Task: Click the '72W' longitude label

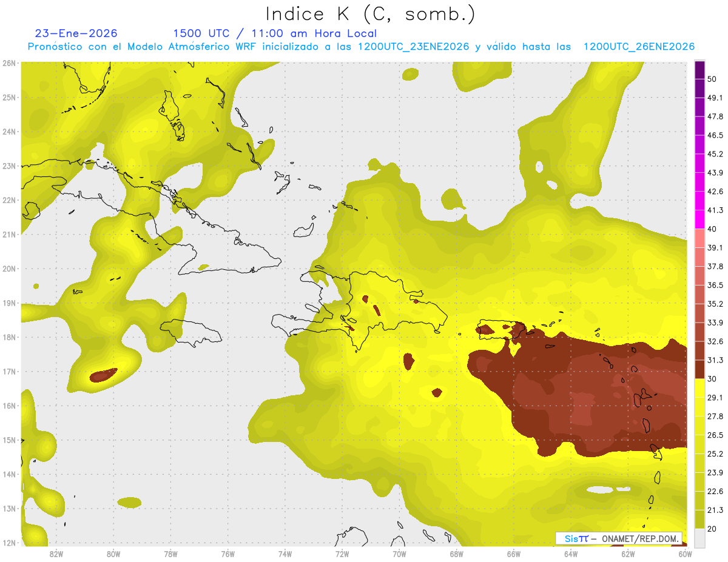Action: coord(342,554)
